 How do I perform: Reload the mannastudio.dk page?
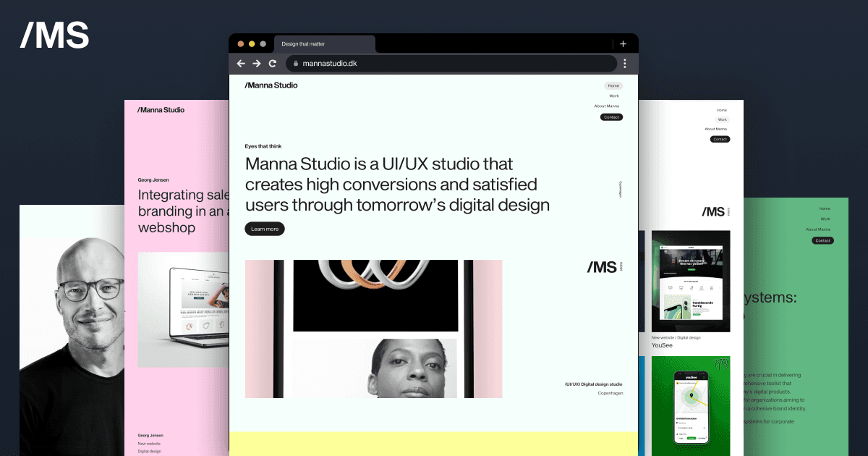(273, 64)
